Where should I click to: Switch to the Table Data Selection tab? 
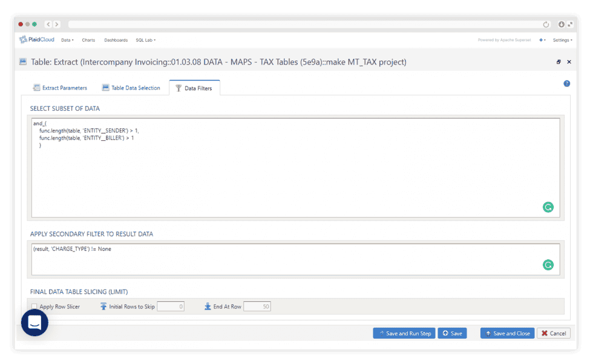click(131, 88)
